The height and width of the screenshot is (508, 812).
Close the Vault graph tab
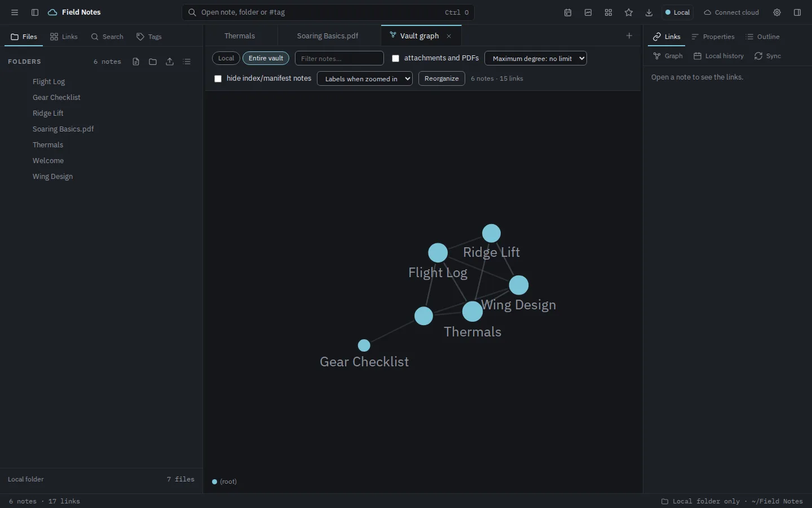pyautogui.click(x=449, y=36)
